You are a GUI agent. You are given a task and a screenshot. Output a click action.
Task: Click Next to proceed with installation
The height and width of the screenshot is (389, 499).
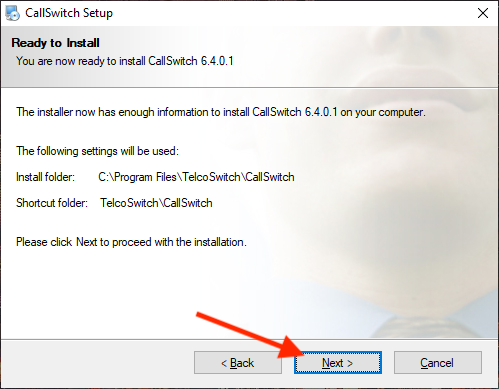pyautogui.click(x=338, y=363)
